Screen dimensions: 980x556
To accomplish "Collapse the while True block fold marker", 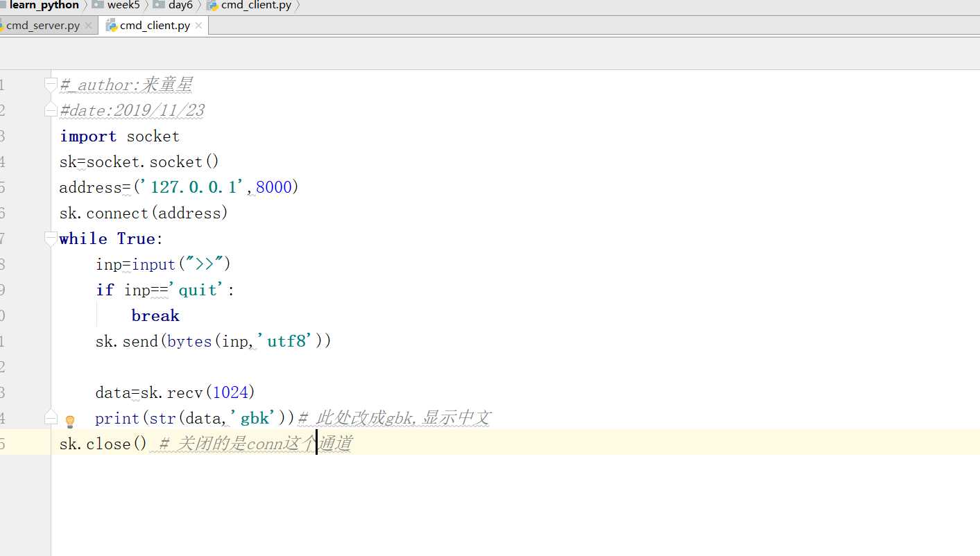I will click(50, 238).
